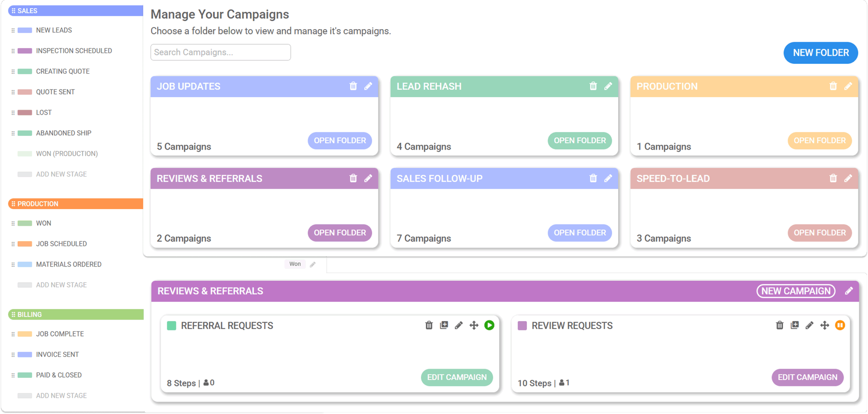The height and width of the screenshot is (414, 868).
Task: Duplicate the Review Requests campaign
Action: [794, 326]
